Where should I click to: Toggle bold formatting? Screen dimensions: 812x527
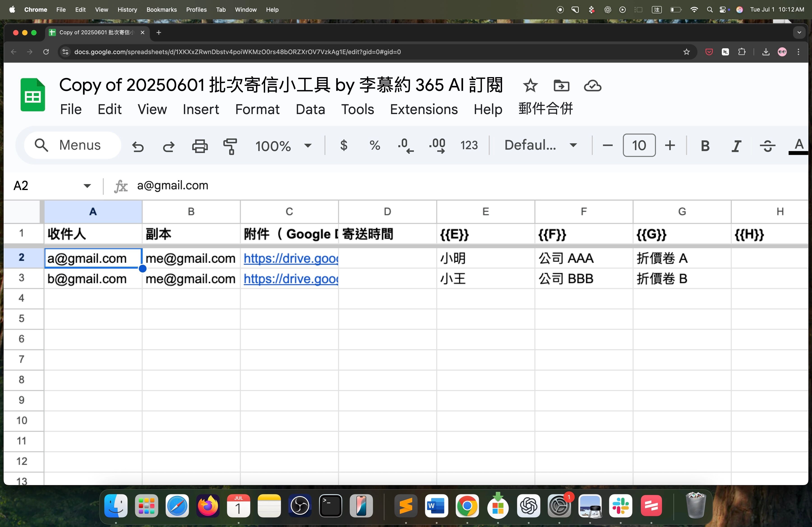coord(705,146)
